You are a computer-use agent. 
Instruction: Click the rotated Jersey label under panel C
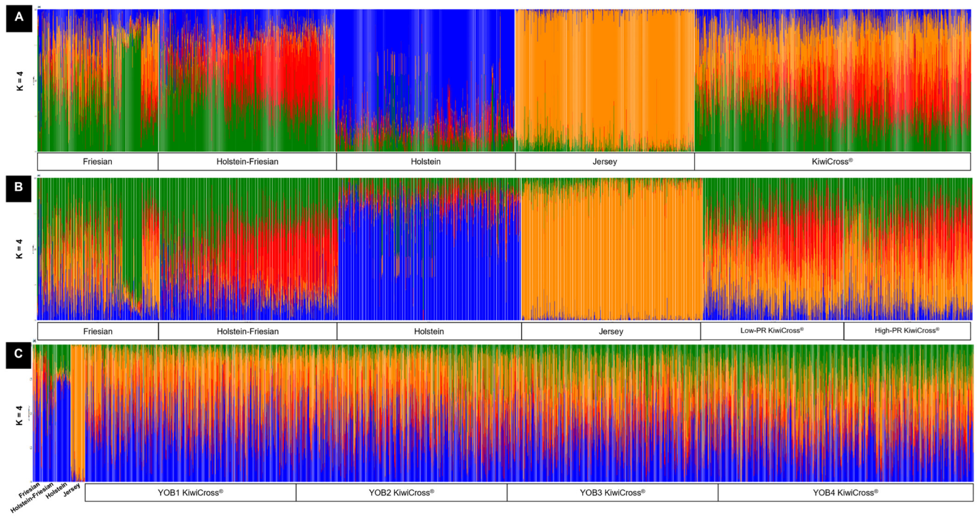click(72, 490)
